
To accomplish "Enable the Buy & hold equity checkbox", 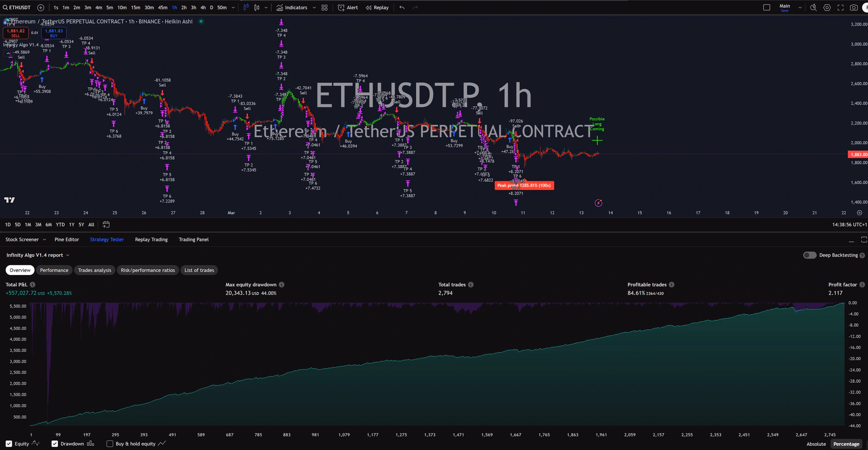I will pyautogui.click(x=109, y=444).
